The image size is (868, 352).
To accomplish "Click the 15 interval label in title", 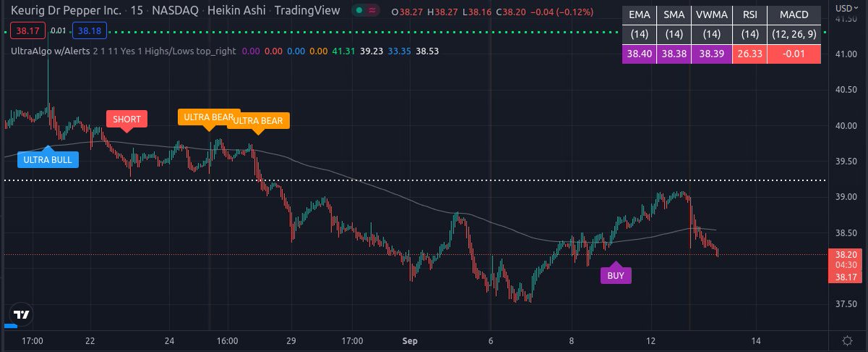I will [x=137, y=12].
